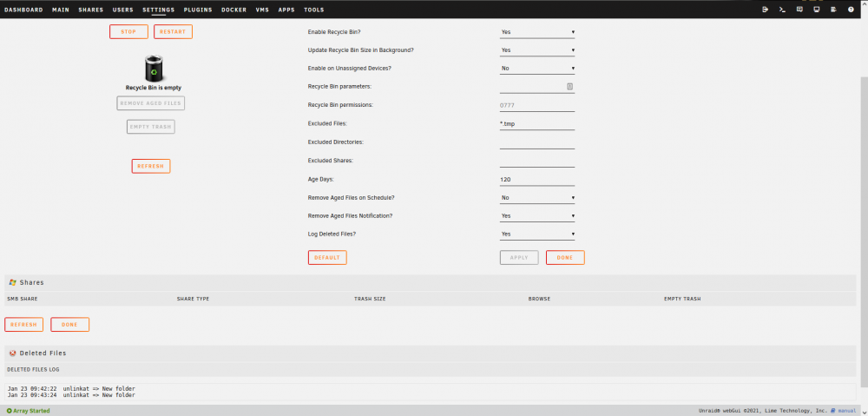868x416 pixels.
Task: Click the Stop button
Action: point(128,31)
